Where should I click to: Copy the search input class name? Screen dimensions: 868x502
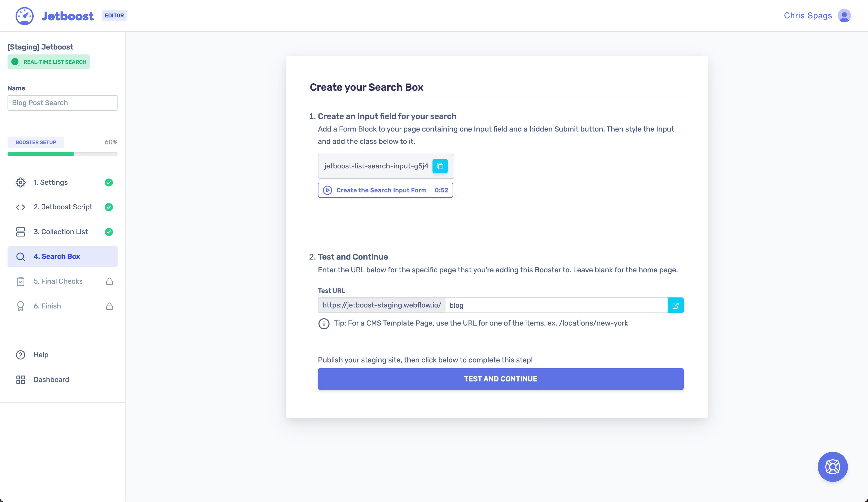coord(440,166)
